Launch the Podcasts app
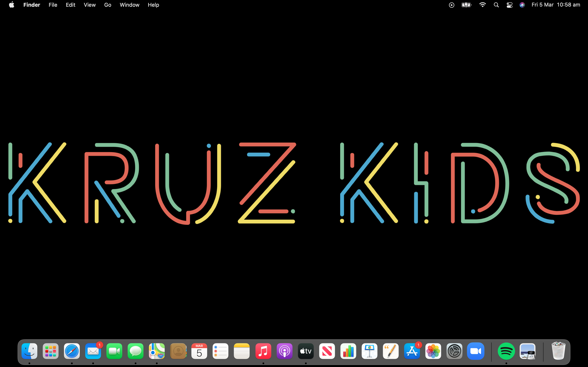Image resolution: width=588 pixels, height=367 pixels. tap(284, 351)
